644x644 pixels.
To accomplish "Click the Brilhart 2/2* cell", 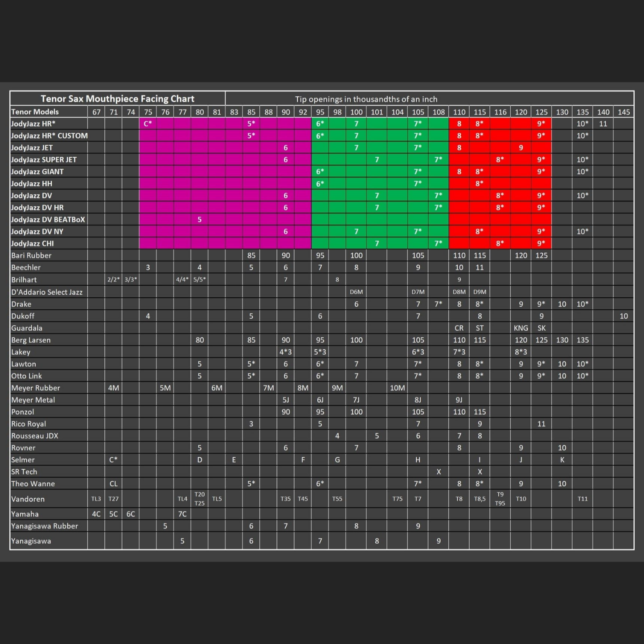I will coord(114,279).
